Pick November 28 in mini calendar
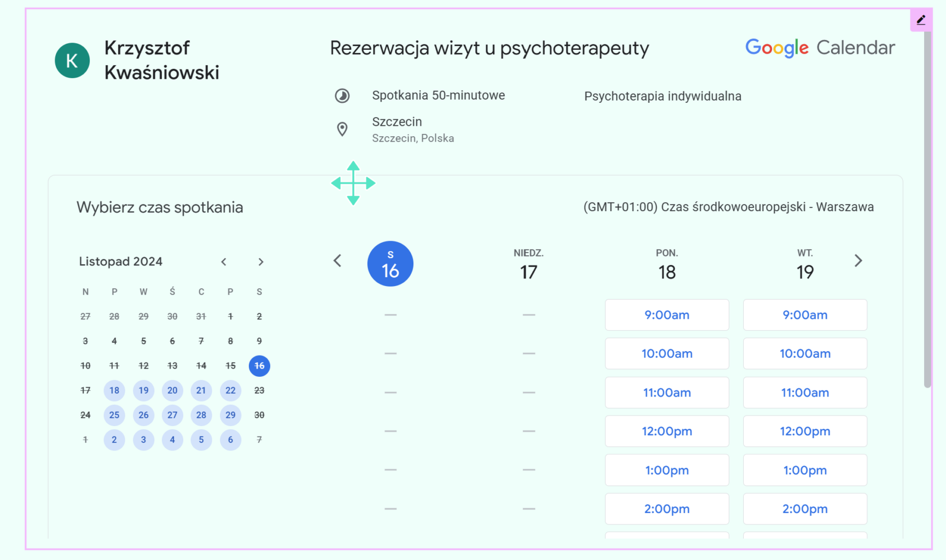The width and height of the screenshot is (946, 560). pos(201,415)
